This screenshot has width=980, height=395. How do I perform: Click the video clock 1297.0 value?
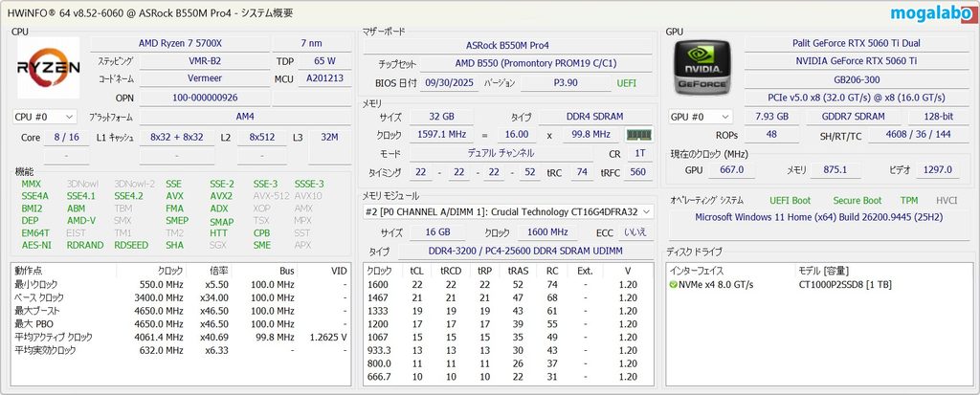click(x=938, y=170)
